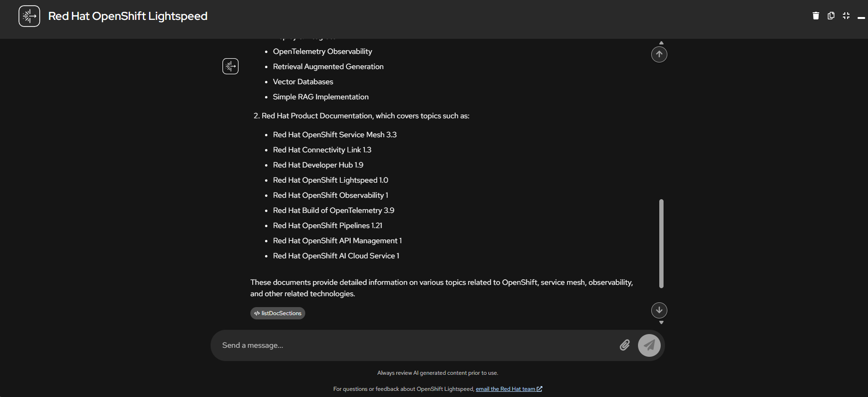Click Red Hat OpenShift API Management 1

pyautogui.click(x=337, y=241)
